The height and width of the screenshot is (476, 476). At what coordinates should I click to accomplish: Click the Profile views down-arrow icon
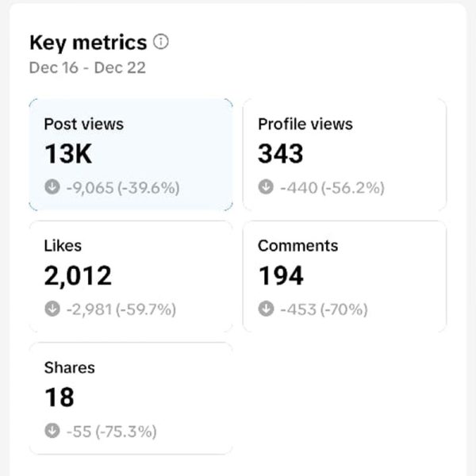click(266, 186)
